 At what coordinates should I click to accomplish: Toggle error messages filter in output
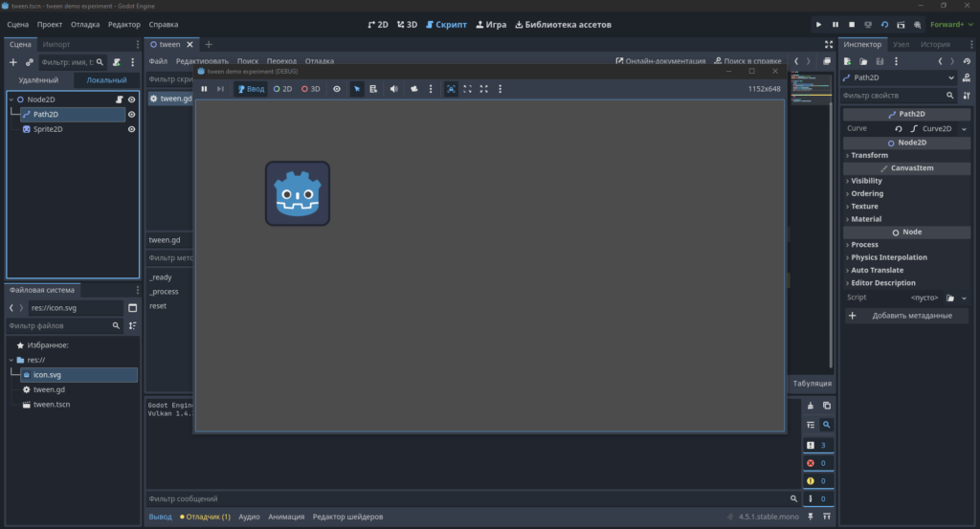point(817,463)
